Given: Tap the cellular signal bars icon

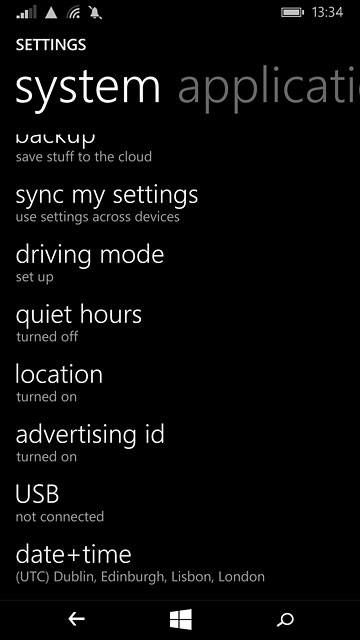Looking at the screenshot, I should pos(26,13).
